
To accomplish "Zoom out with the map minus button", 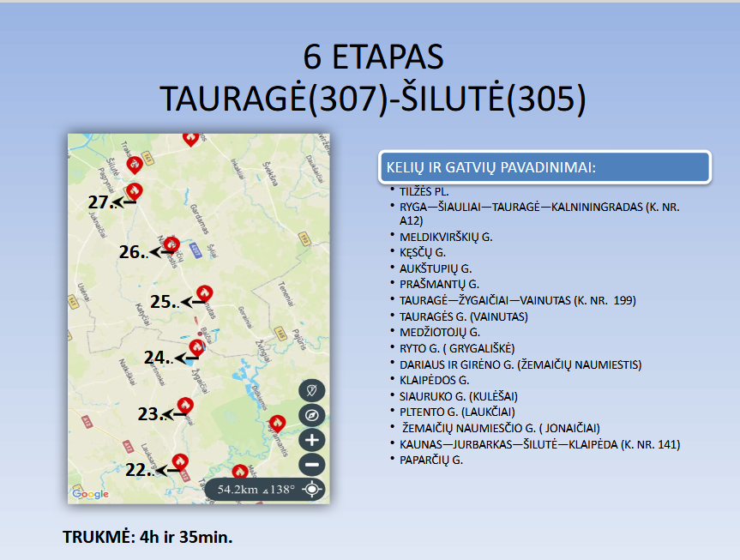I will pyautogui.click(x=312, y=466).
